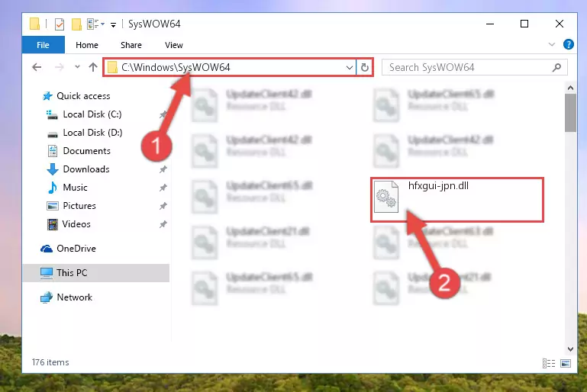Image resolution: width=587 pixels, height=392 pixels.
Task: Click the Videos film strip icon
Action: click(53, 224)
